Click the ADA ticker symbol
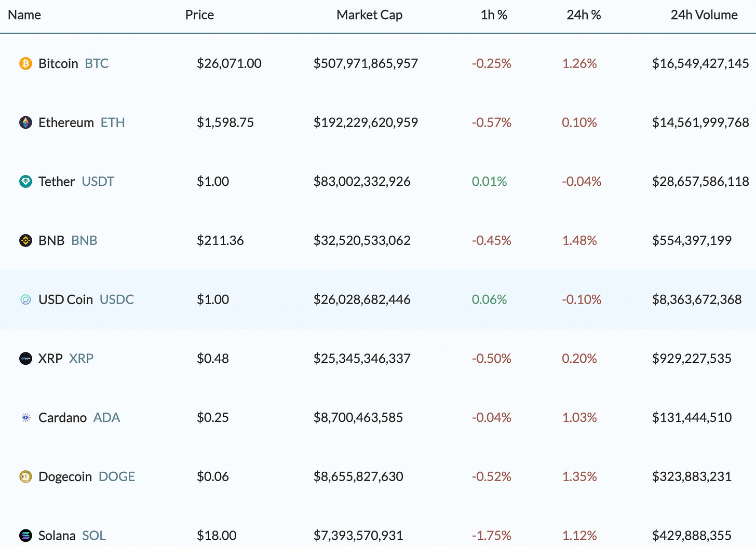756x547 pixels. pos(107,418)
